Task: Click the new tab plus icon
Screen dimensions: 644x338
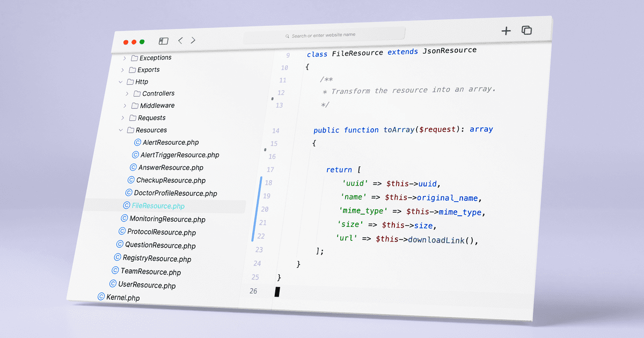Action: coord(506,31)
